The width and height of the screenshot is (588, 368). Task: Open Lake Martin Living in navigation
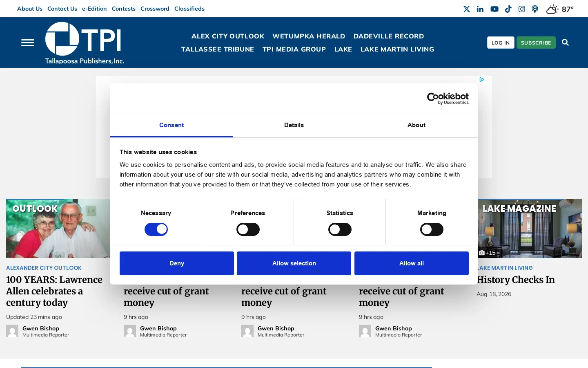pyautogui.click(x=397, y=49)
